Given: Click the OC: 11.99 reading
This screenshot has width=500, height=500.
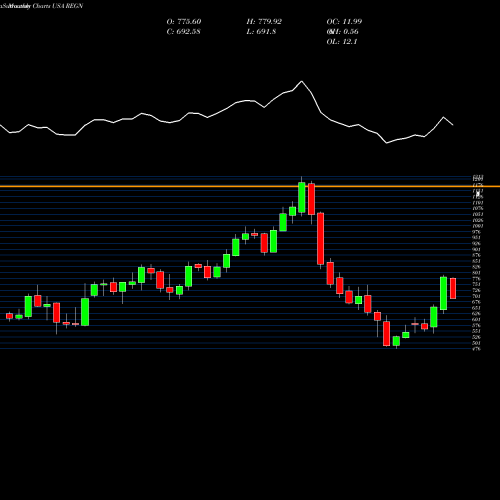Looking at the screenshot, I should [x=344, y=22].
